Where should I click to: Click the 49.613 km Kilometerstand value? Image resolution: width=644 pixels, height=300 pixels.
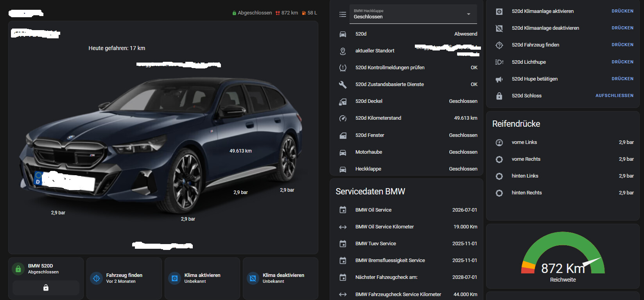point(466,118)
